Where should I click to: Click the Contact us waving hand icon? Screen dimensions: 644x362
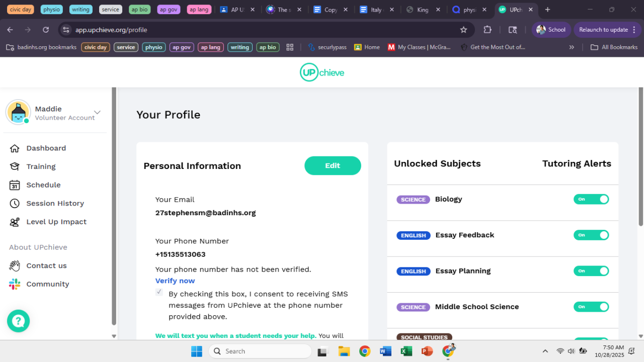[15, 265]
